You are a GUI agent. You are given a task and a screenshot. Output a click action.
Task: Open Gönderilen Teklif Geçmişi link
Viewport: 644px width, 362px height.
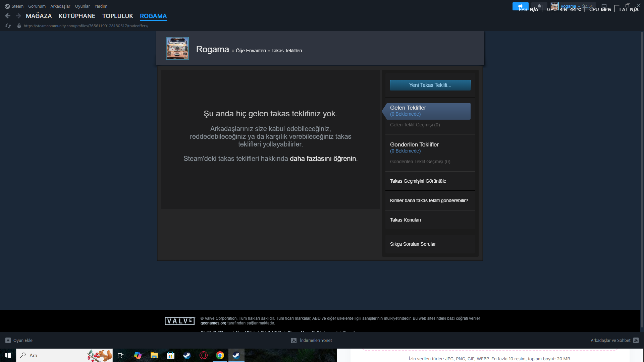click(x=420, y=162)
